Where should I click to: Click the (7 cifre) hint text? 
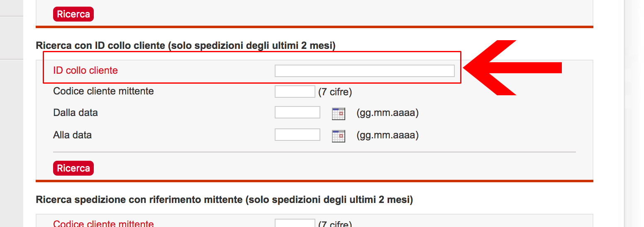pos(335,92)
